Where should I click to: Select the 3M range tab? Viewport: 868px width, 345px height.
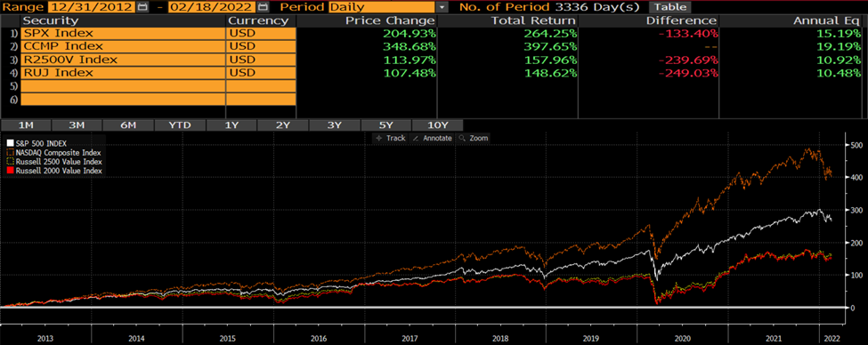point(77,125)
